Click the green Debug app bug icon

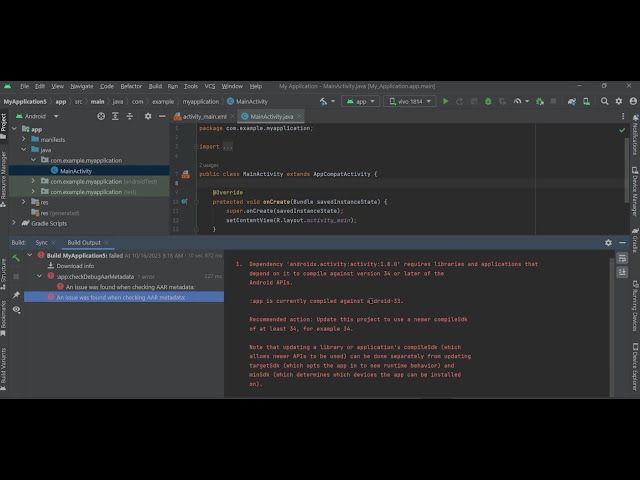[x=488, y=101]
